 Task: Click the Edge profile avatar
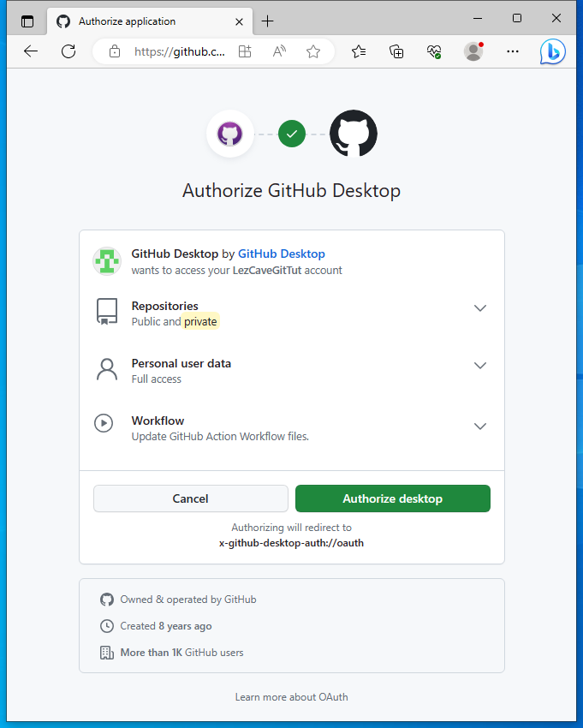click(x=473, y=51)
